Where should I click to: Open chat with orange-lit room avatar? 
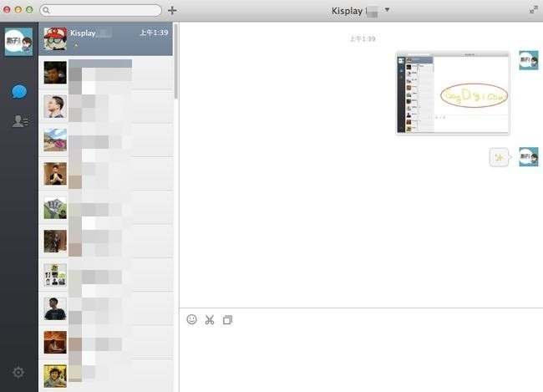[x=105, y=342]
